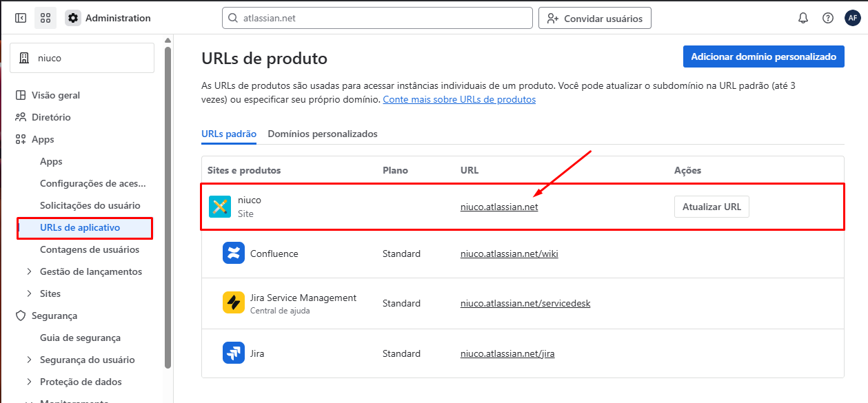The image size is (868, 403).
Task: Open the niuco.atlassian.net/servicedesk link
Action: click(x=525, y=303)
